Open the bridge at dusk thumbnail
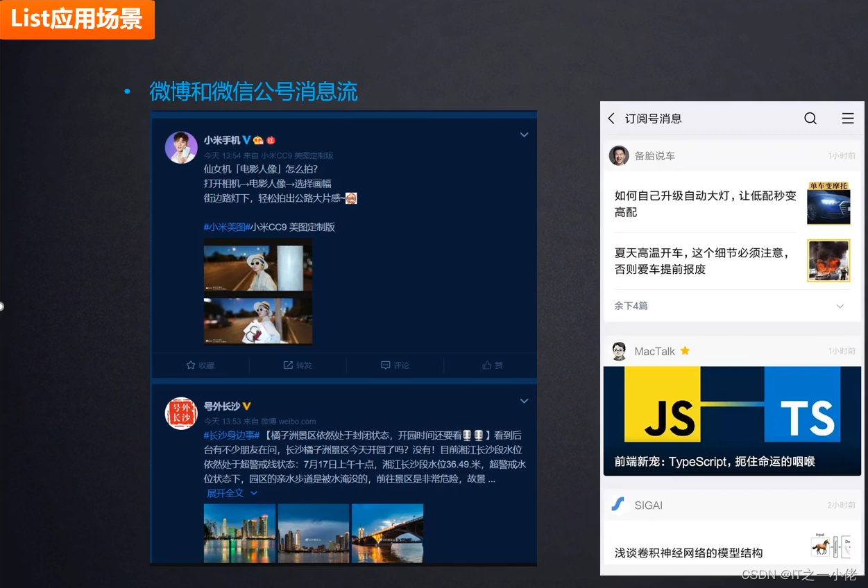This screenshot has height=588, width=868. (387, 533)
